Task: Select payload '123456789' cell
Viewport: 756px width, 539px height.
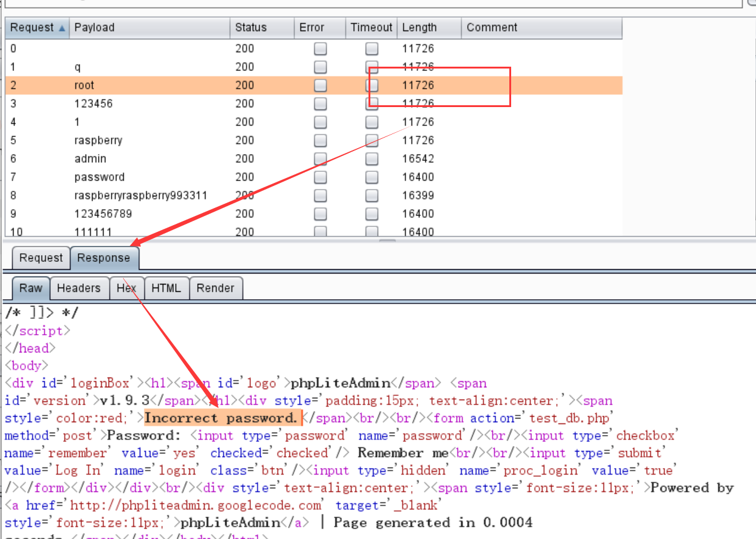Action: coord(103,214)
